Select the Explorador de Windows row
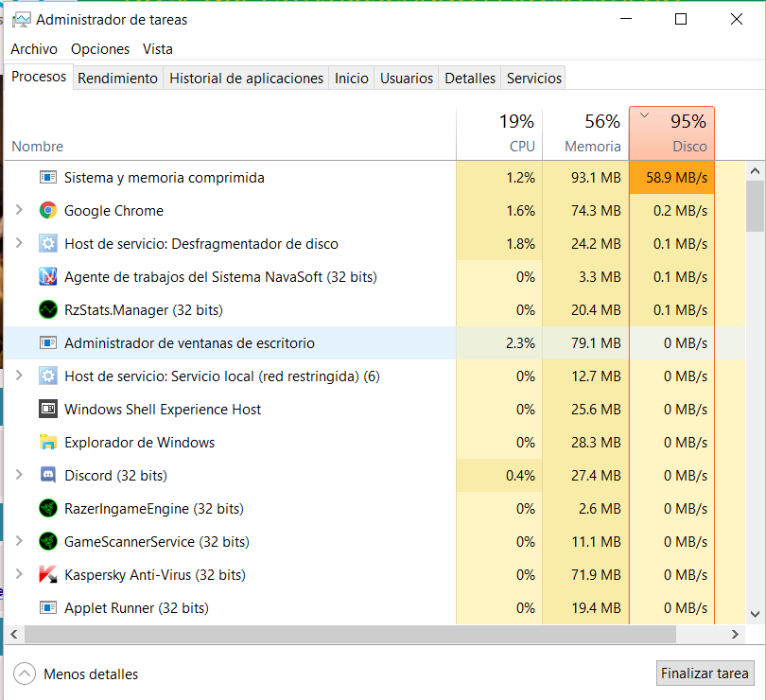The image size is (766, 700). (374, 442)
